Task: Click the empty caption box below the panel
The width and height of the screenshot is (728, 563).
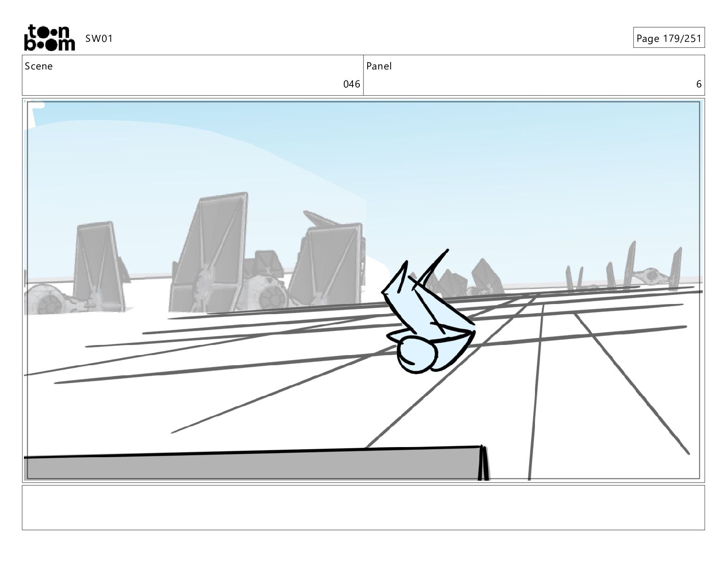Action: click(363, 507)
